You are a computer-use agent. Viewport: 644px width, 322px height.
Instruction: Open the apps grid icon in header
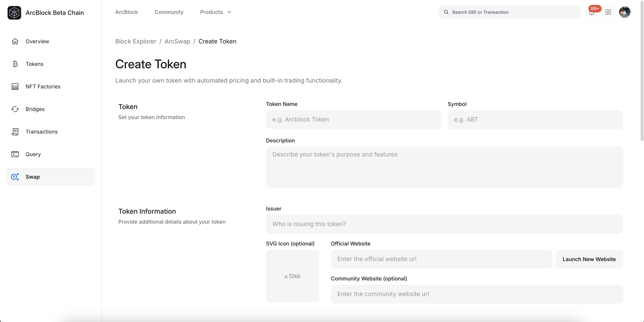pos(608,12)
